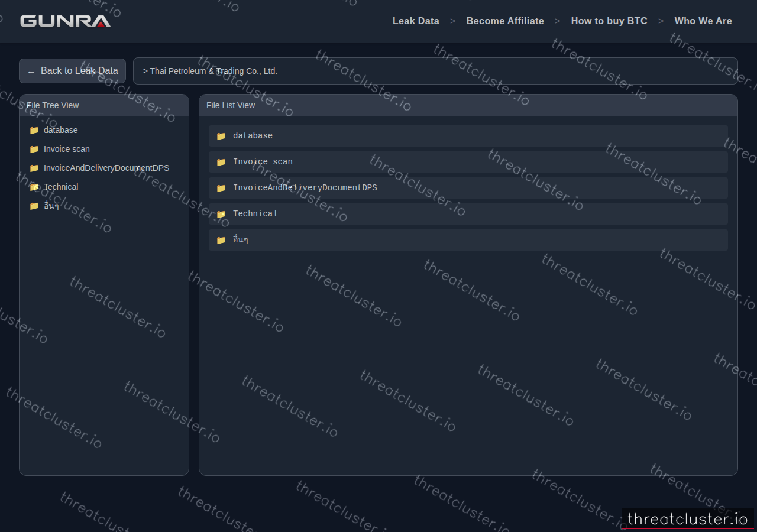Click Technical folder icon in tree view
The image size is (757, 532).
tap(34, 187)
